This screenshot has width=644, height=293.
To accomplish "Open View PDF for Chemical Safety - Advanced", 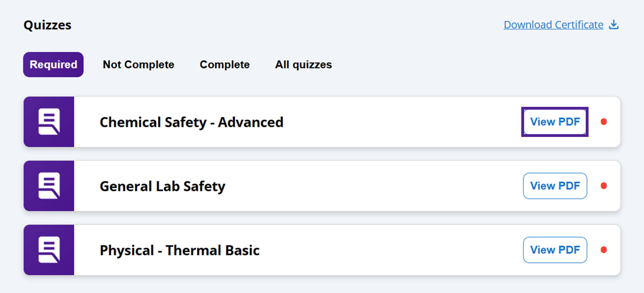I will pyautogui.click(x=555, y=122).
